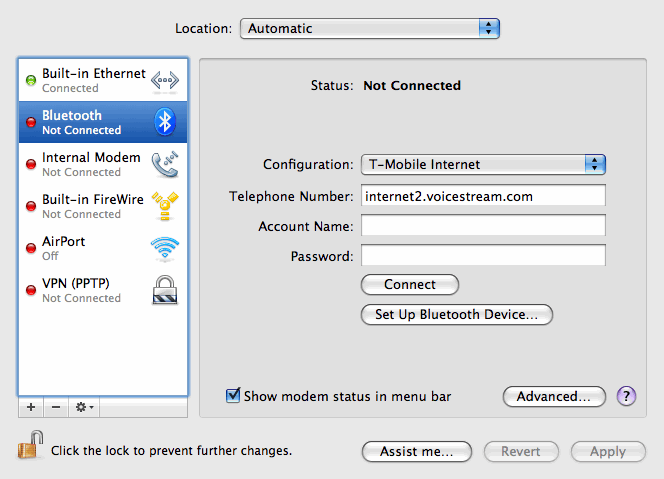This screenshot has height=479, width=664.
Task: Add a network service with plus button
Action: (x=30, y=407)
